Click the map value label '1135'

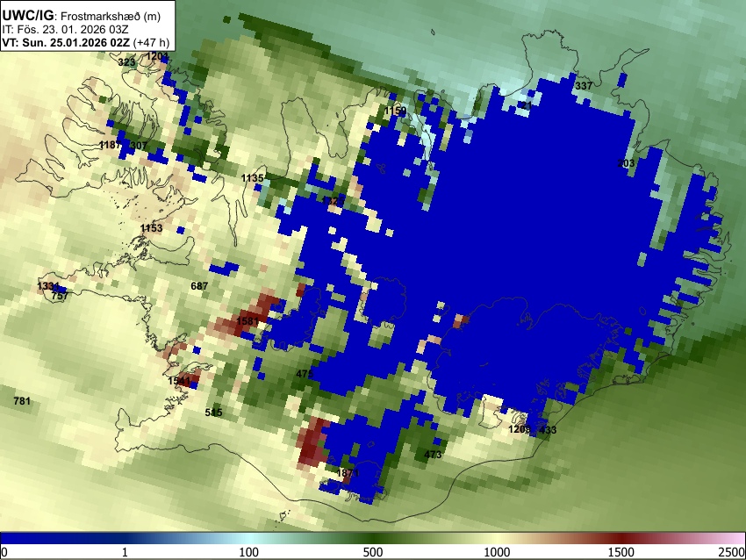tap(252, 178)
